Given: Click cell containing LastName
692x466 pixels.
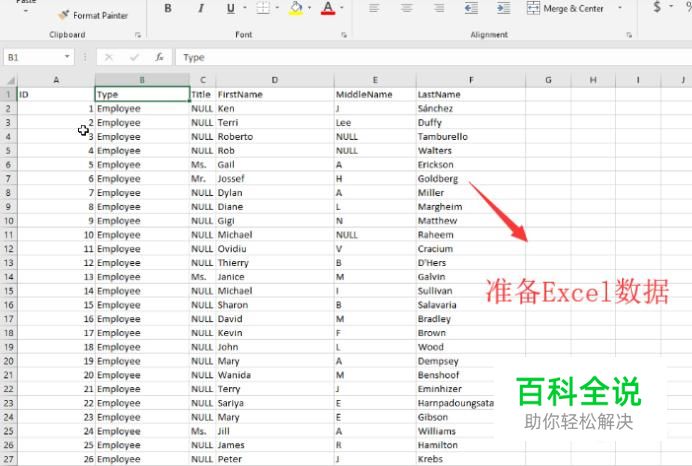Looking at the screenshot, I should pyautogui.click(x=471, y=94).
